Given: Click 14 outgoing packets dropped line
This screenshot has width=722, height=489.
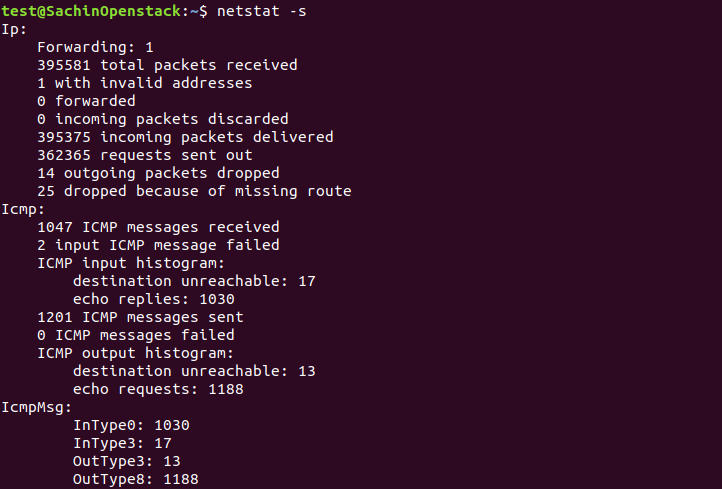Looking at the screenshot, I should [x=158, y=174].
